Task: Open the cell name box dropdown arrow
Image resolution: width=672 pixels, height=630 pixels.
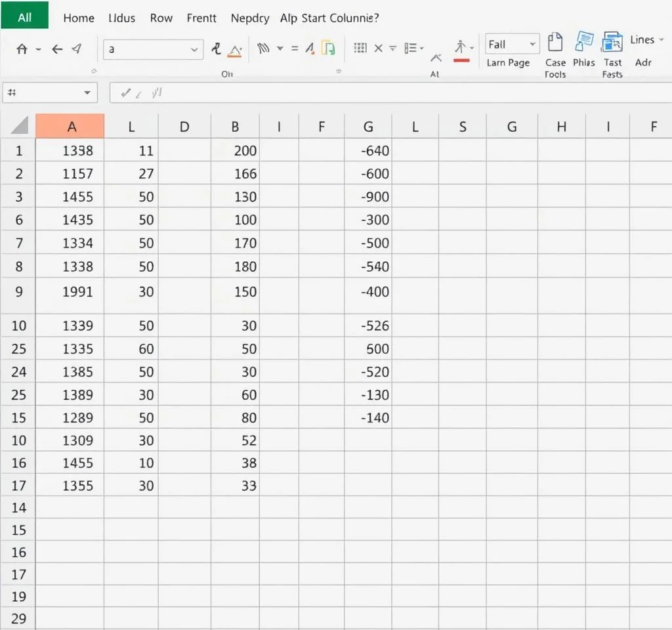Action: [87, 93]
